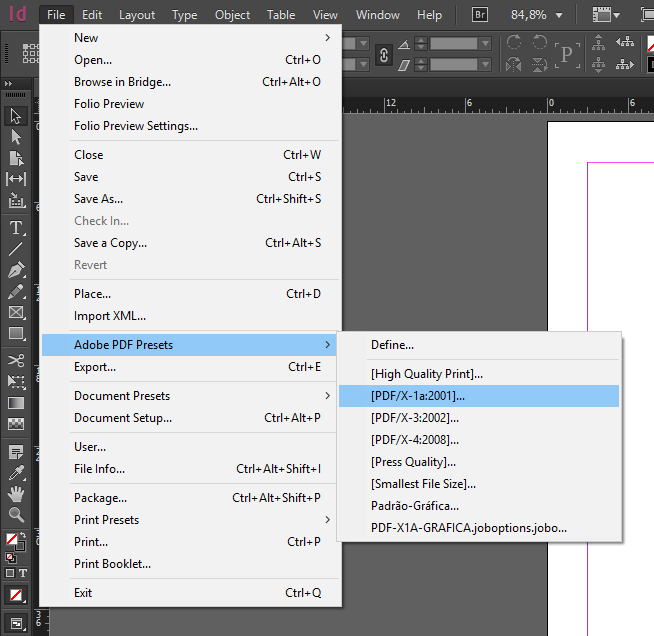Select the Pen tool
The image size is (654, 636).
16,270
